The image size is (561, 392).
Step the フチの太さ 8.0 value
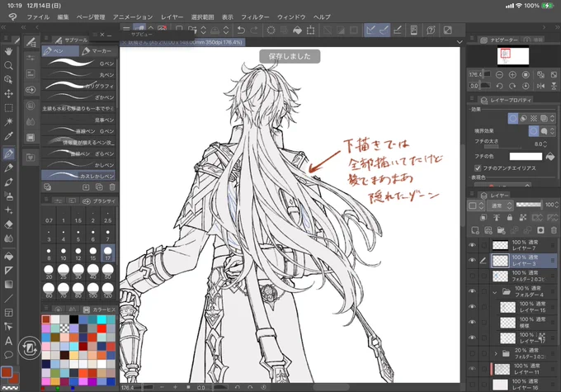tap(544, 144)
